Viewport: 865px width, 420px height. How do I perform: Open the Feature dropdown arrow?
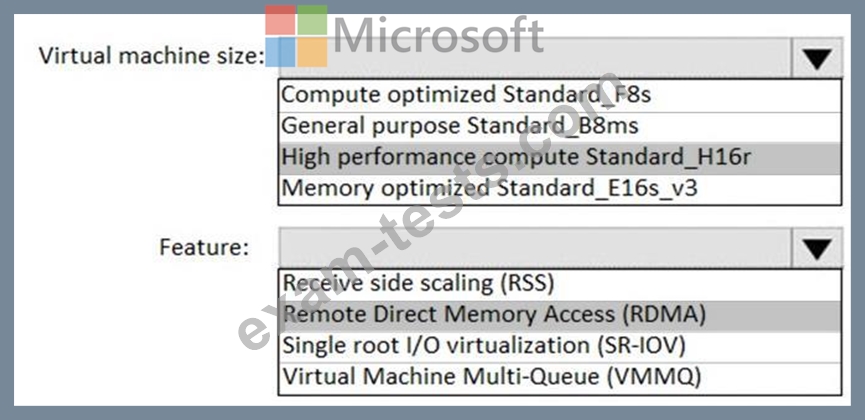tap(817, 248)
